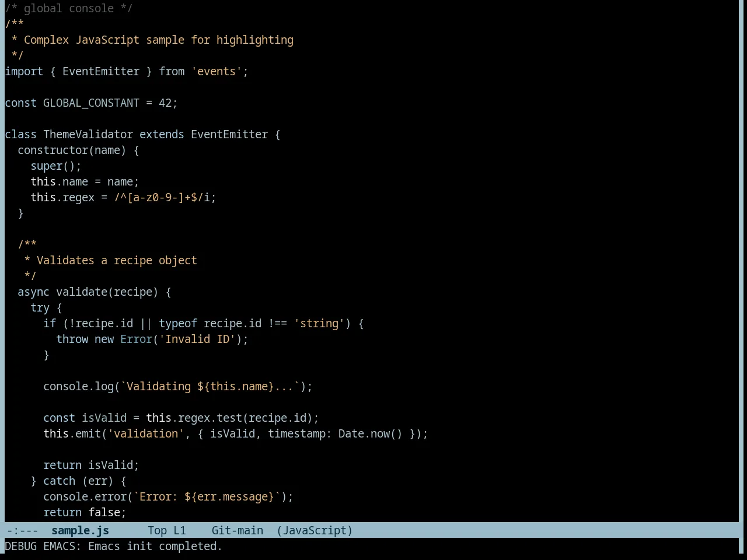Click the 'return isValid;' line
The image size is (747, 560).
(91, 466)
